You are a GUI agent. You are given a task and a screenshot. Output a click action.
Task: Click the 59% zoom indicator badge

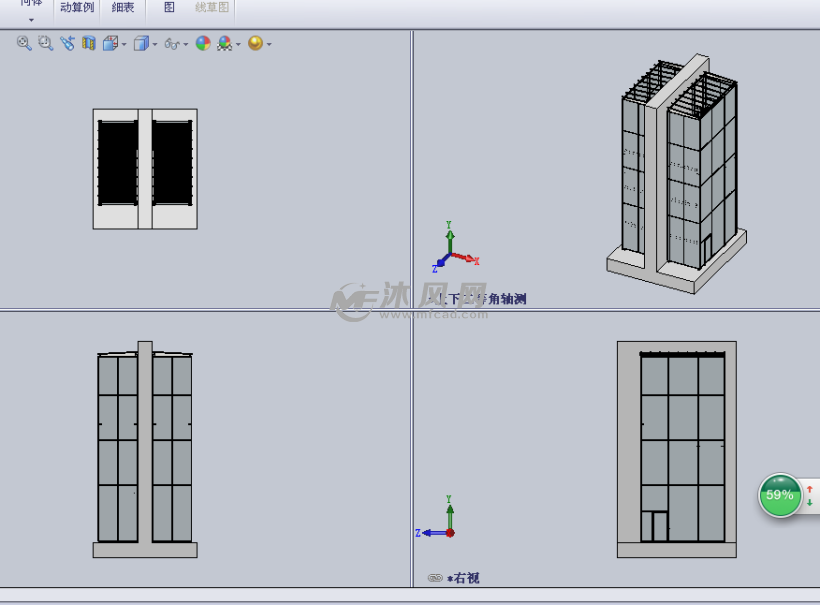779,495
